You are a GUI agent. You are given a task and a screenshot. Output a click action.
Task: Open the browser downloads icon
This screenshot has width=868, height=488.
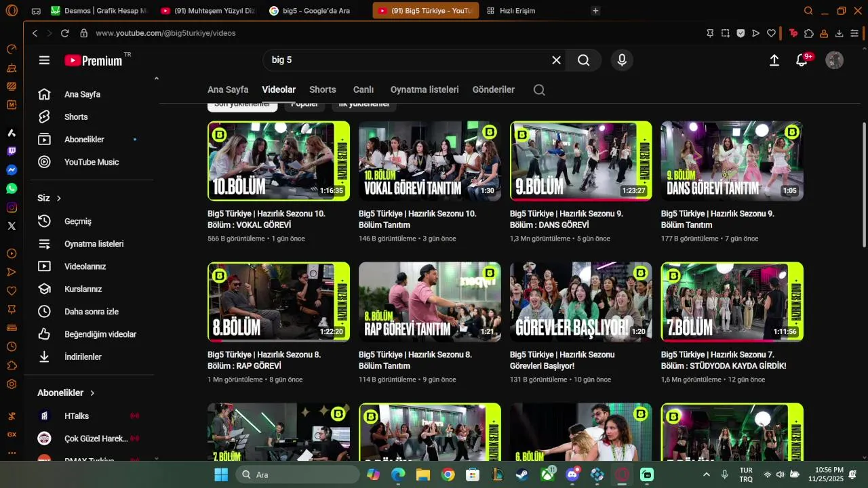840,33
